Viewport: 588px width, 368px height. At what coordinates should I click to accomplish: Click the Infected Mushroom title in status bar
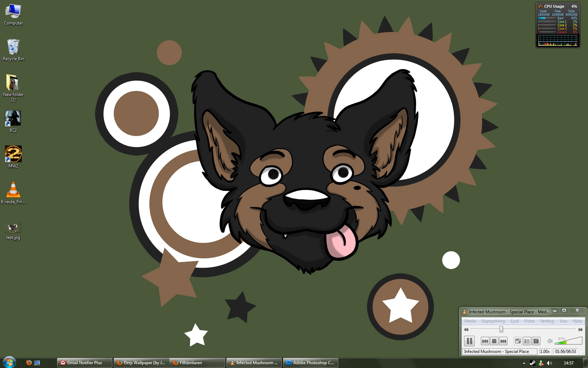tap(499, 352)
